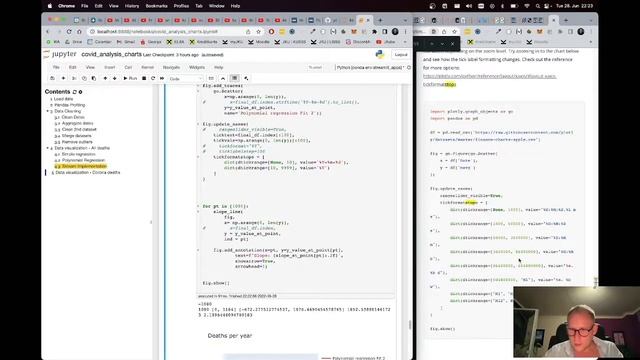Bookmark this page with star icon
The height and width of the screenshot is (360, 640).
[258, 31]
